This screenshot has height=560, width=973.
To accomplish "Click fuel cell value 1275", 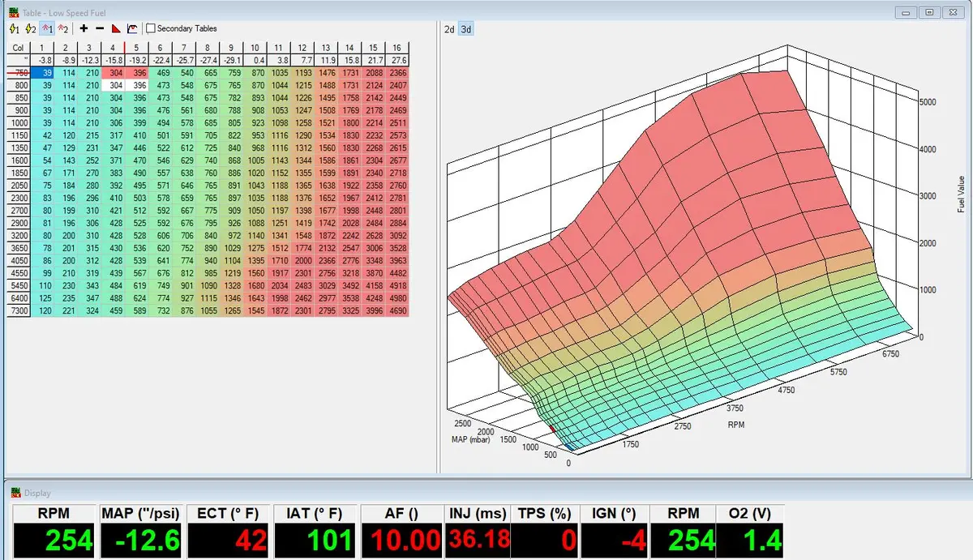I will [x=255, y=247].
